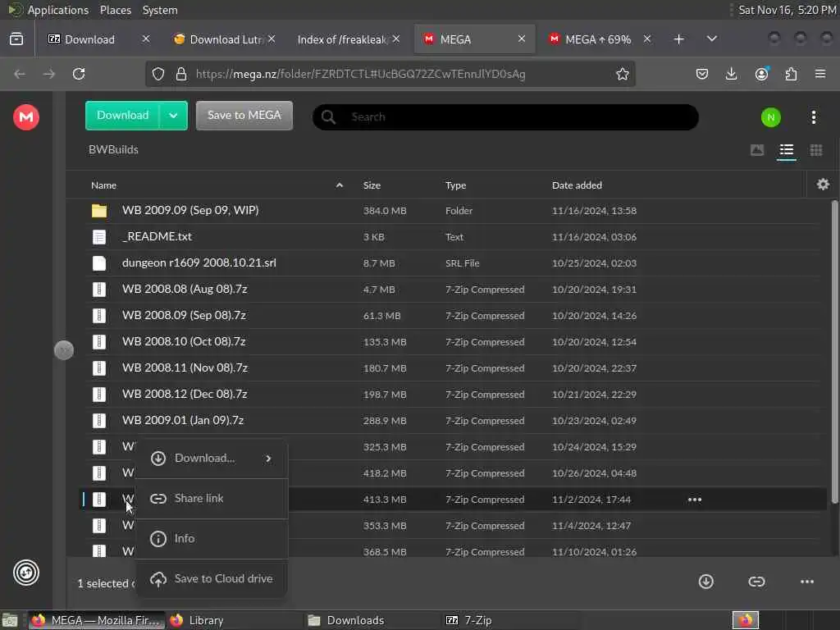Viewport: 840px width, 630px height.
Task: Click the green Download button
Action: pyautogui.click(x=123, y=115)
